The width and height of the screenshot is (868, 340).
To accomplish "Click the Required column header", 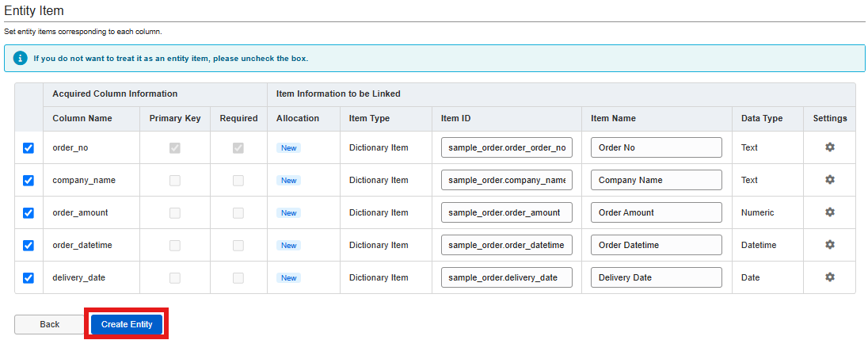I will click(x=238, y=119).
